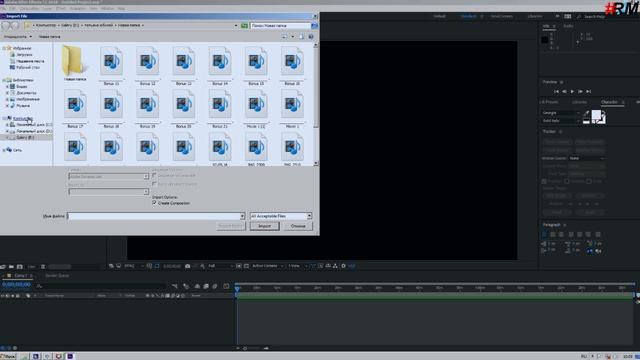Click create new composition icon in Project panel
Viewport: 640px width, 360px height.
pyautogui.click(x=20, y=267)
